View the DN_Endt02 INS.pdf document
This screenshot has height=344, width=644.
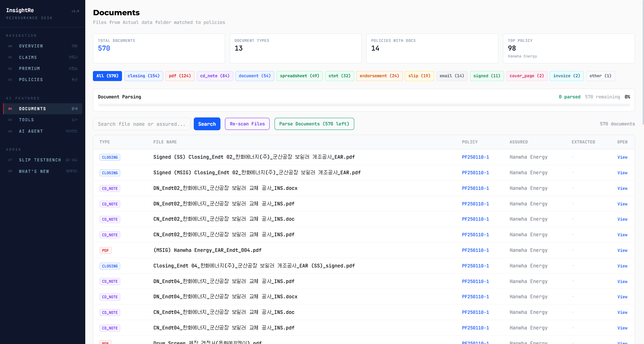[622, 204]
